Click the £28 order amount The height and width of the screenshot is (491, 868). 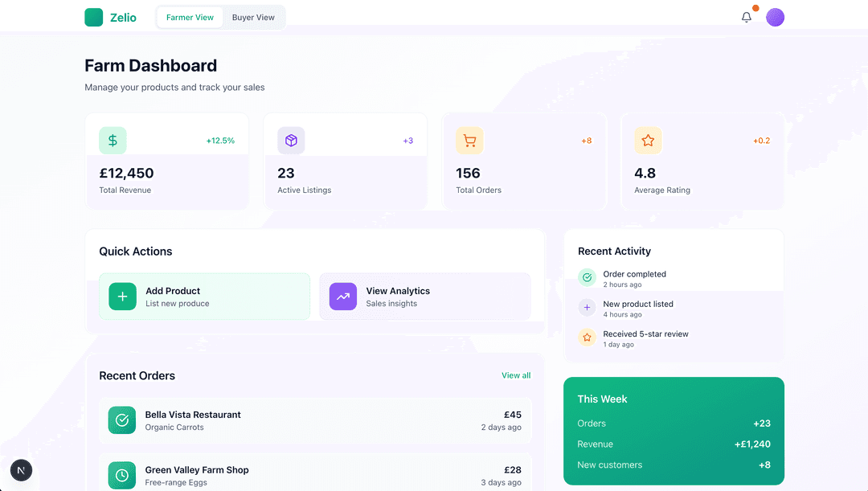(x=513, y=470)
